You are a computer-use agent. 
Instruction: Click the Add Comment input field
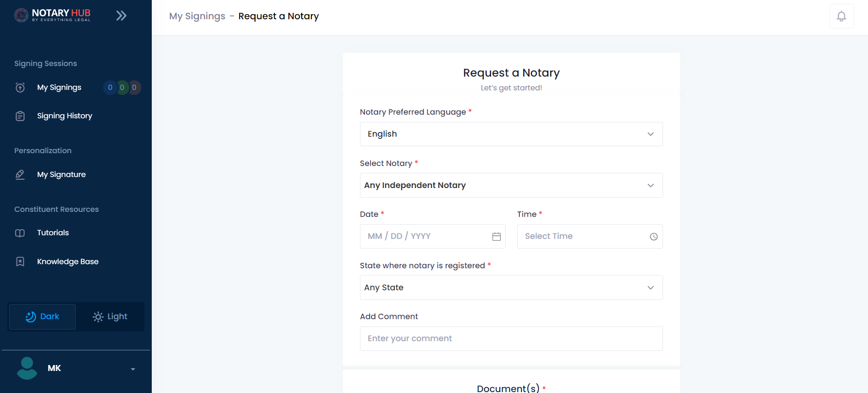(x=511, y=338)
